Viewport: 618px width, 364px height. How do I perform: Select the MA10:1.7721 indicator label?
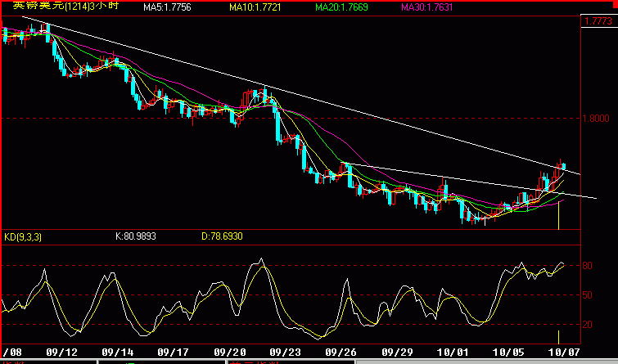(x=255, y=7)
